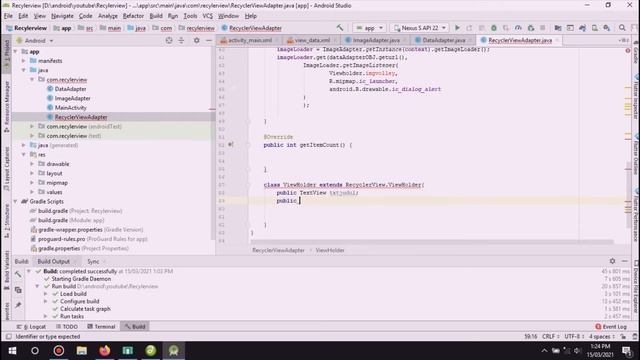This screenshot has height=360, width=640.
Task: Hide the Build panel with the minus icon
Action: click(625, 261)
